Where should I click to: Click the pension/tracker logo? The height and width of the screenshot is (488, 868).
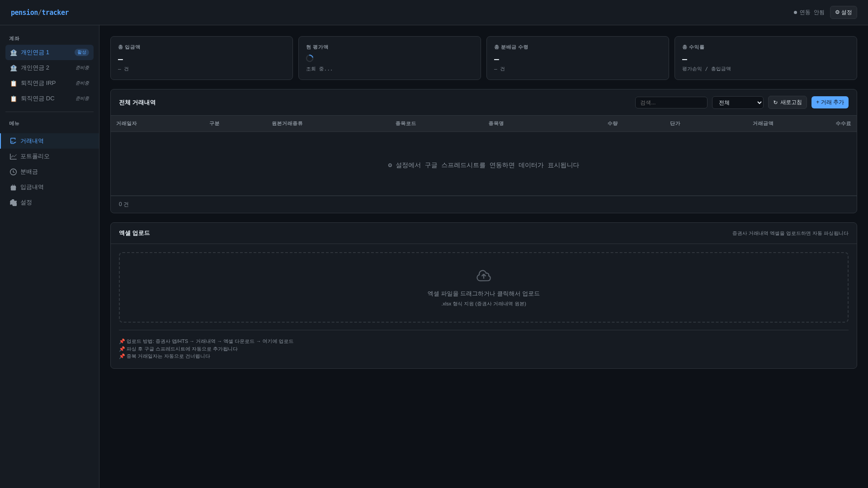[x=40, y=13]
